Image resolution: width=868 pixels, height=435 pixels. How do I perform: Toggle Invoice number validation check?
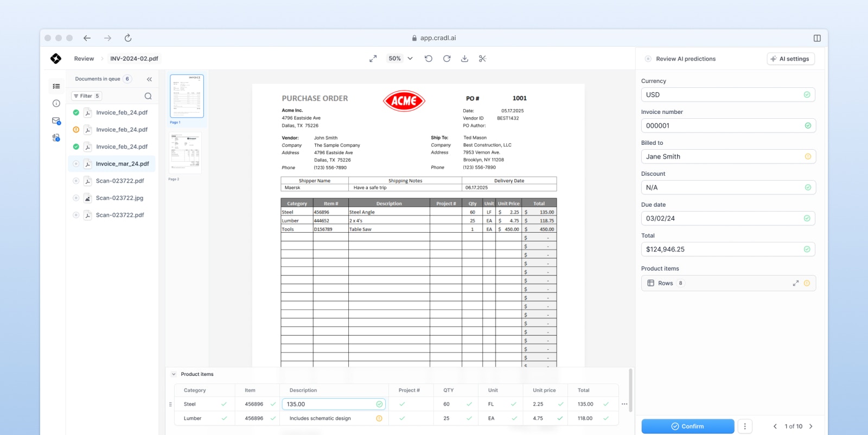(808, 126)
